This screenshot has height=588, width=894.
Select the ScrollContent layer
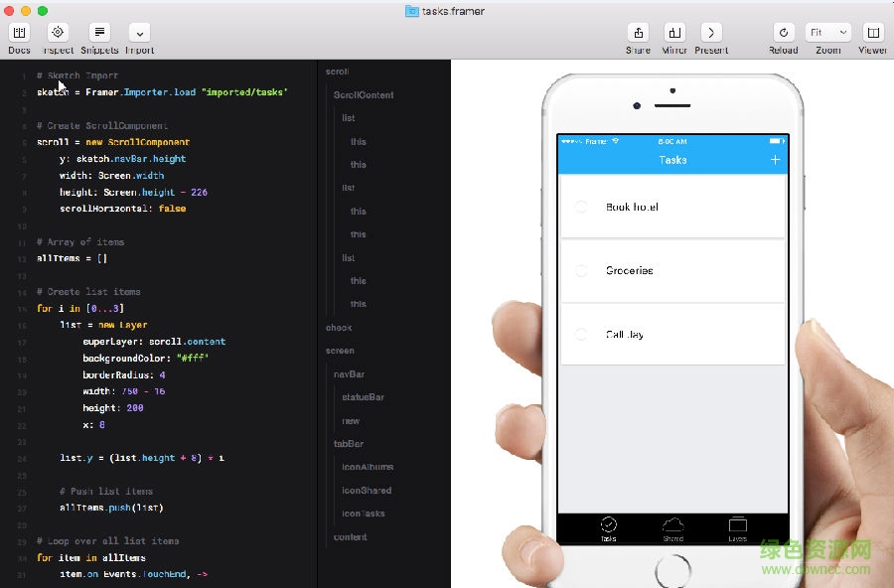click(x=364, y=95)
